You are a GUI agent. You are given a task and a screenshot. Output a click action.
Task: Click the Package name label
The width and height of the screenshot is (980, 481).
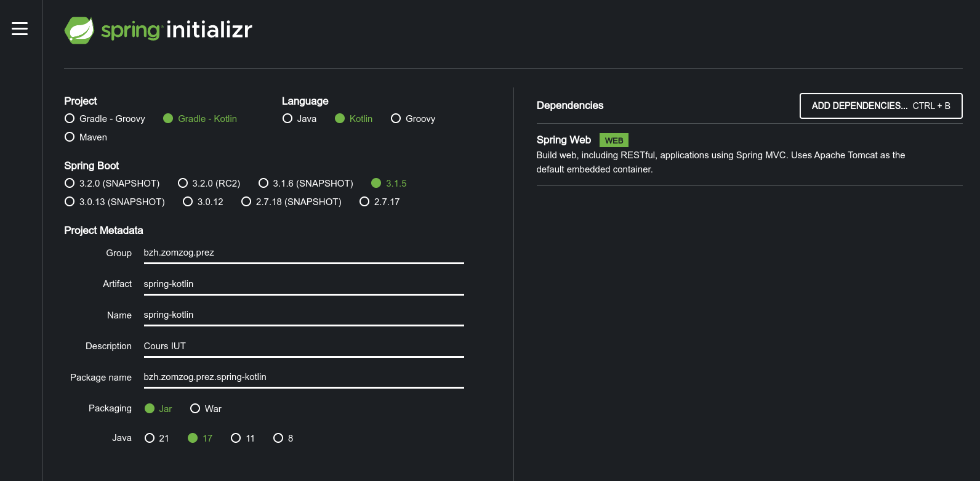100,378
